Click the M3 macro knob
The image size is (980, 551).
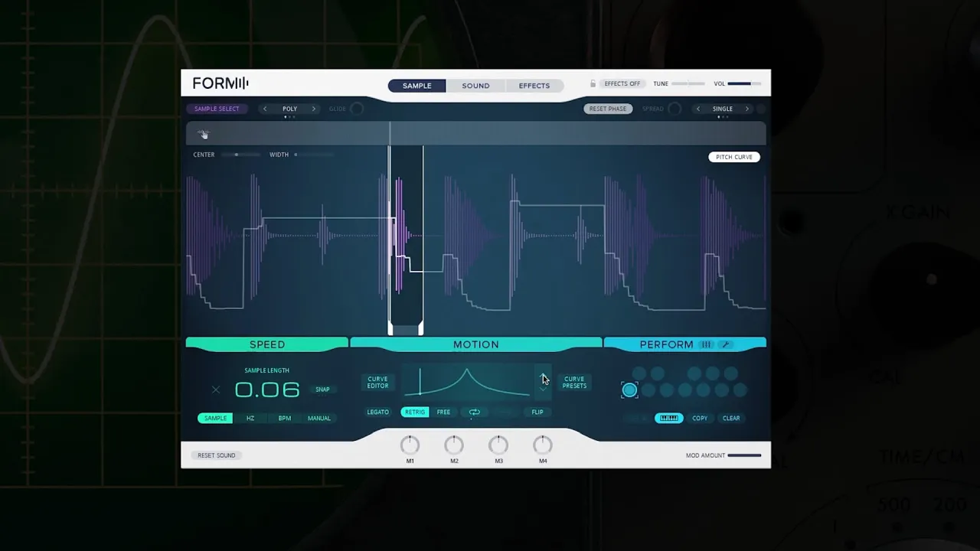[498, 445]
